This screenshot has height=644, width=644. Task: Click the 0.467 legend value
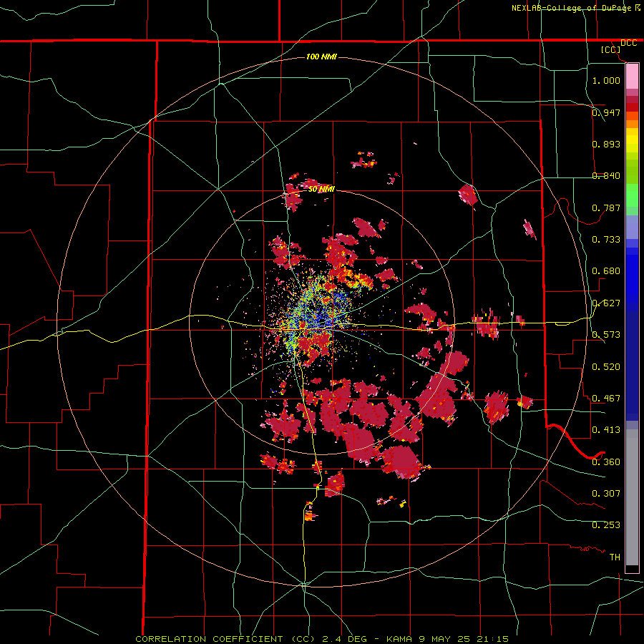(606, 398)
